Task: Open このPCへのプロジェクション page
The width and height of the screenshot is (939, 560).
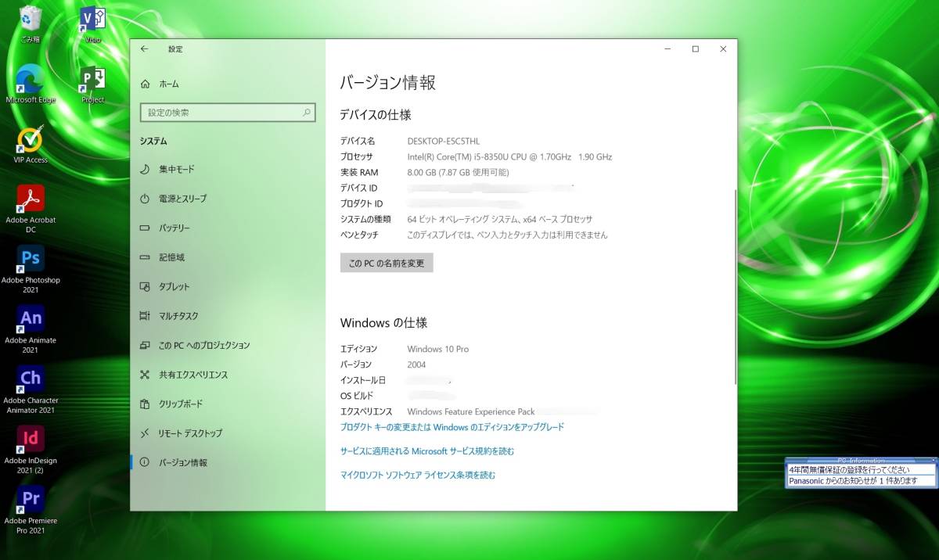Action: [228, 345]
